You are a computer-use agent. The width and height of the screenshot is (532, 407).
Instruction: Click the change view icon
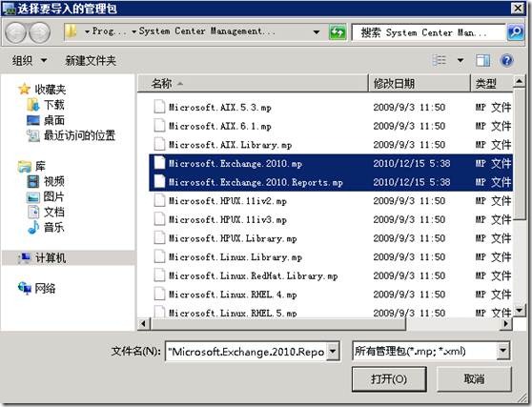pyautogui.click(x=440, y=60)
